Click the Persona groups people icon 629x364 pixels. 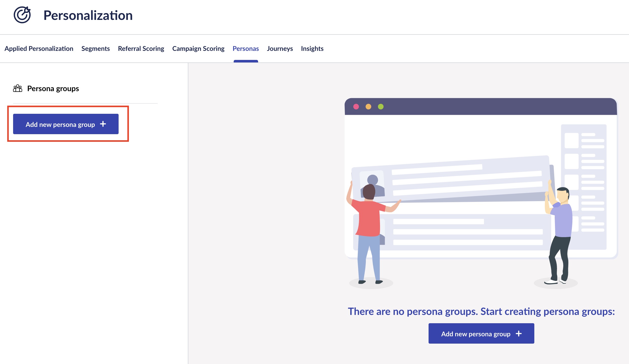tap(18, 88)
